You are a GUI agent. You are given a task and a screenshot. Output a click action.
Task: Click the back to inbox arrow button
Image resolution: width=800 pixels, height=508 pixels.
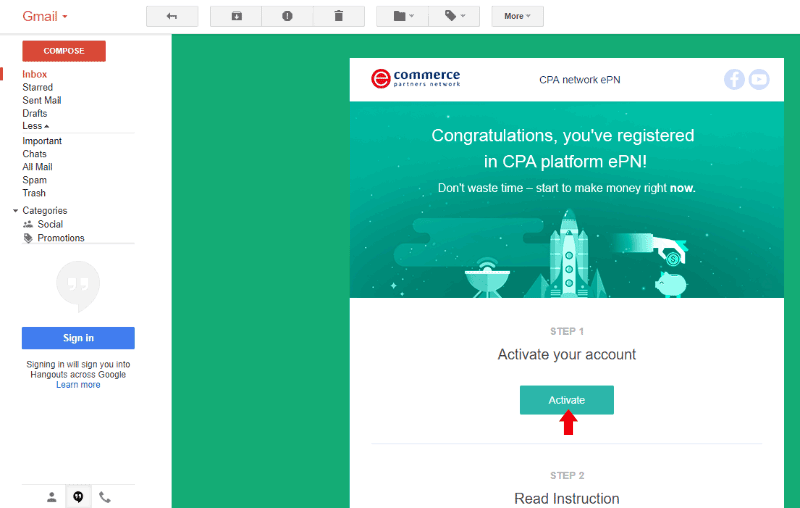pos(172,16)
